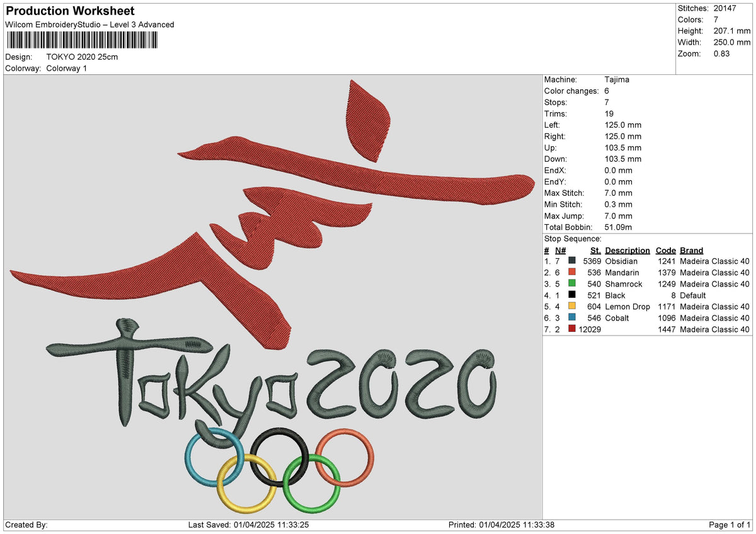This screenshot has height=534, width=756.
Task: Click the Total Bobbin value '51.09m'
Action: [x=618, y=227]
